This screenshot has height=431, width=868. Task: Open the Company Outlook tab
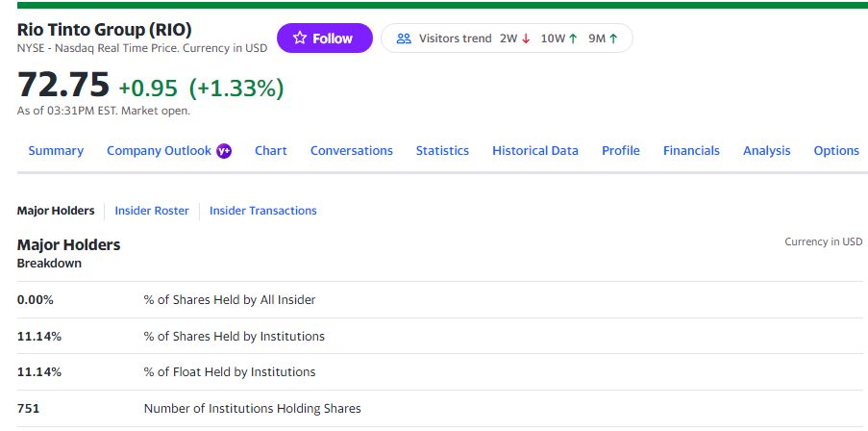(x=159, y=151)
